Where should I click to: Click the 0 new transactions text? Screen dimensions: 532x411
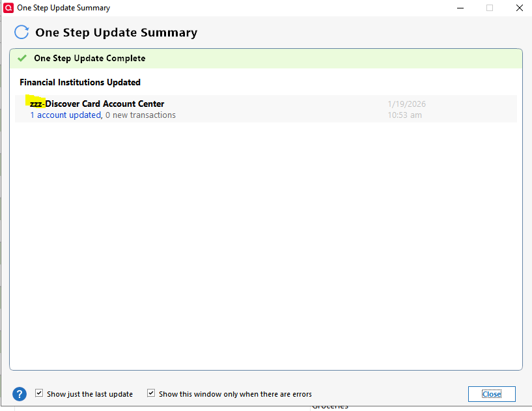click(141, 115)
